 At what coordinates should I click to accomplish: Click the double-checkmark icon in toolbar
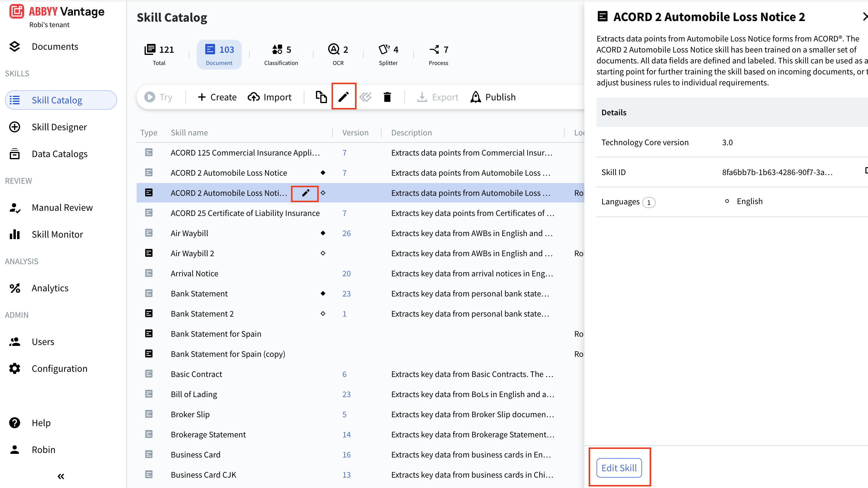tap(365, 97)
